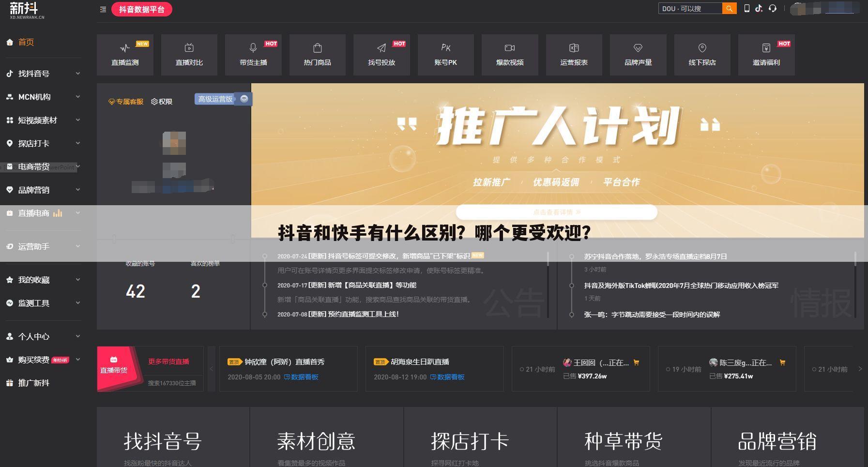This screenshot has height=467, width=868.
Task: Open announcement 新增【商品关联直播】等功能
Action: click(x=347, y=285)
